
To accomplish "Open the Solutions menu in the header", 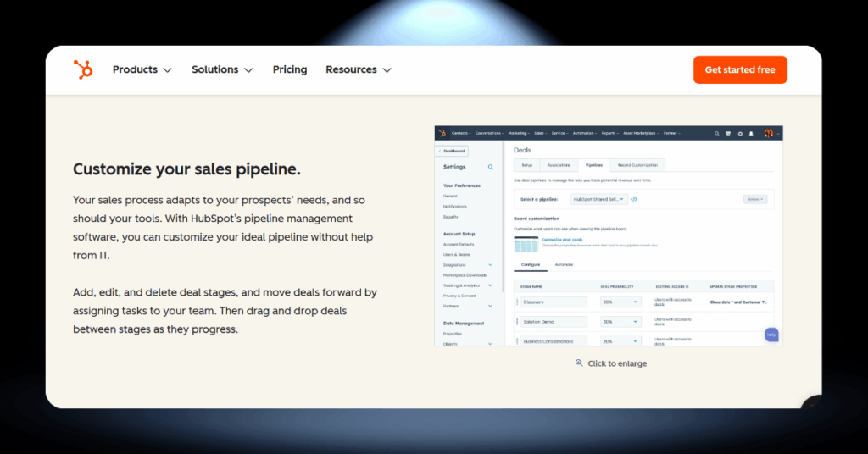I will [222, 69].
